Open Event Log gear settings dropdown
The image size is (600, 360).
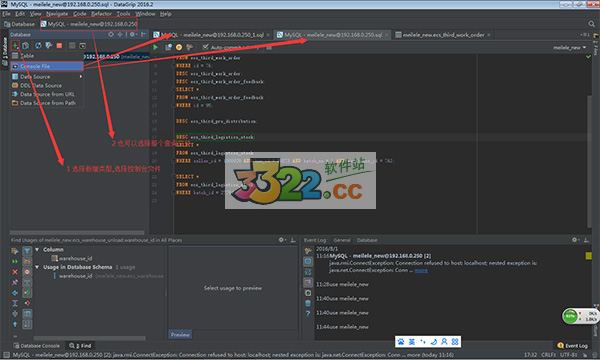576,240
